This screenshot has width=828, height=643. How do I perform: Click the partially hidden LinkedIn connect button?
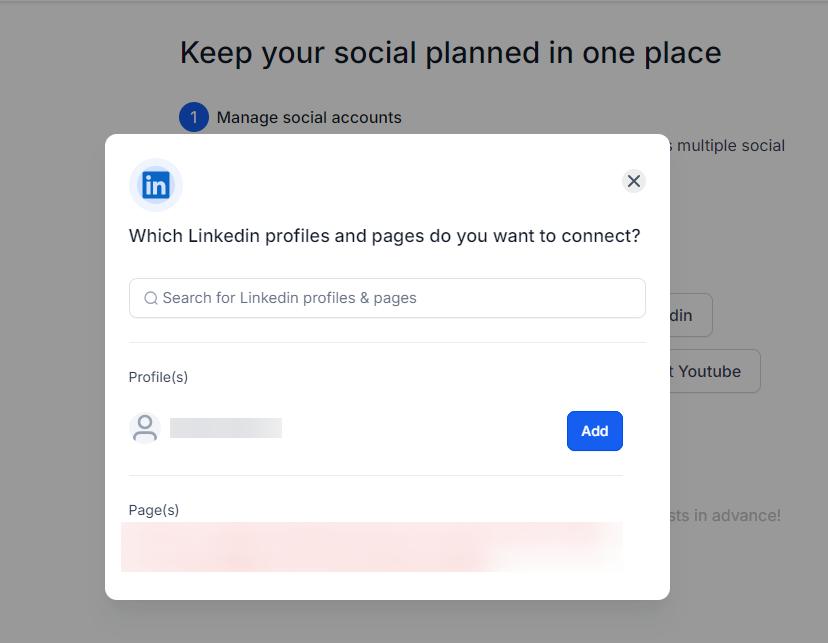[x=690, y=315]
